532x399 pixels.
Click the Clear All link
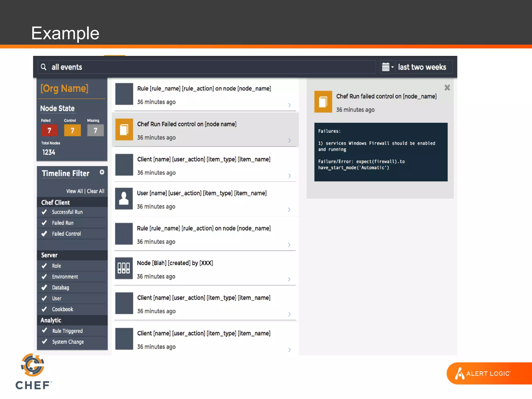pos(96,191)
